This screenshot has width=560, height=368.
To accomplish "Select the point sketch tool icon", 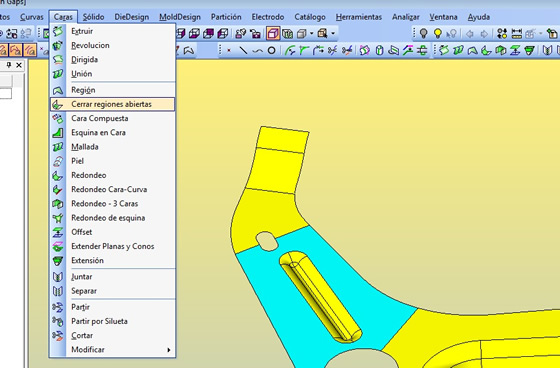I will (229, 50).
